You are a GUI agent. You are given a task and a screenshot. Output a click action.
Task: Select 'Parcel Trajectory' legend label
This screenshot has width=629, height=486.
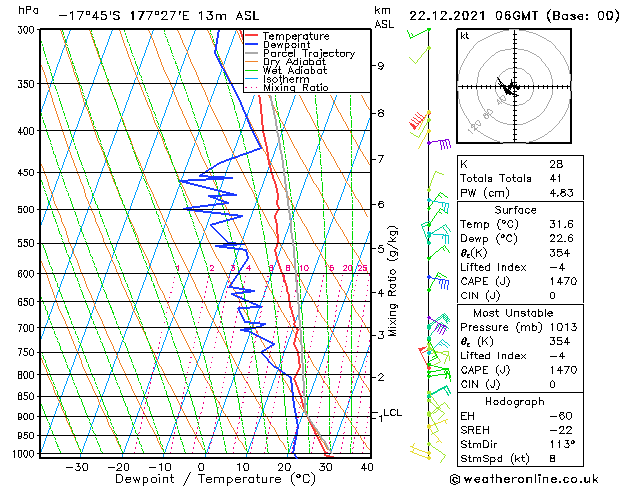309,53
